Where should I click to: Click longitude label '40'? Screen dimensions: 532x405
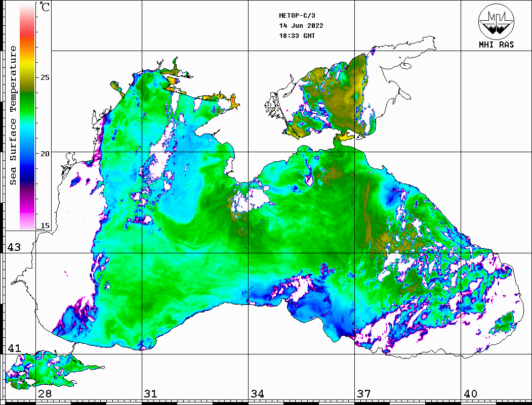click(470, 393)
